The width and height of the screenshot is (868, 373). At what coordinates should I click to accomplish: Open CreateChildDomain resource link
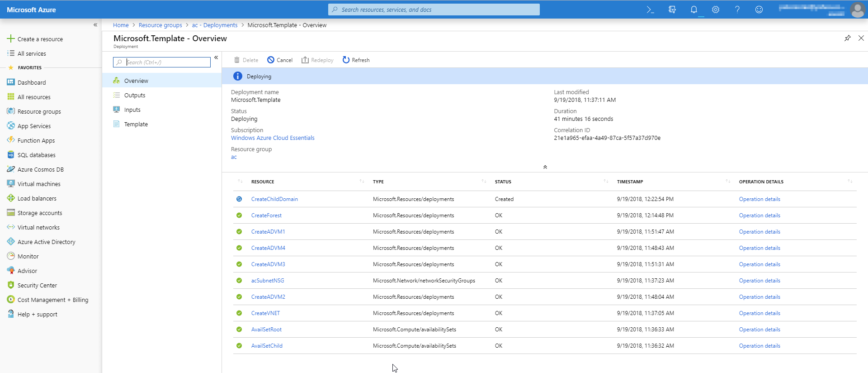click(274, 199)
